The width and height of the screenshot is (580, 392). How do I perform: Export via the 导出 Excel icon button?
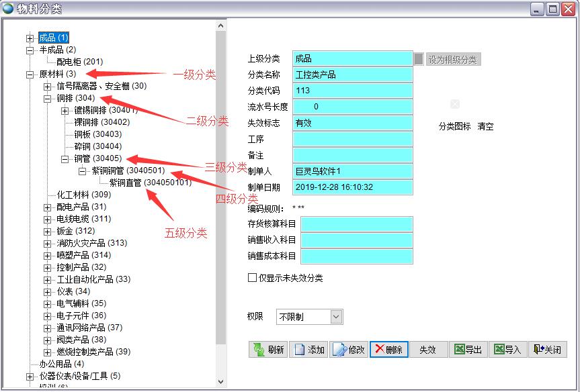(468, 350)
